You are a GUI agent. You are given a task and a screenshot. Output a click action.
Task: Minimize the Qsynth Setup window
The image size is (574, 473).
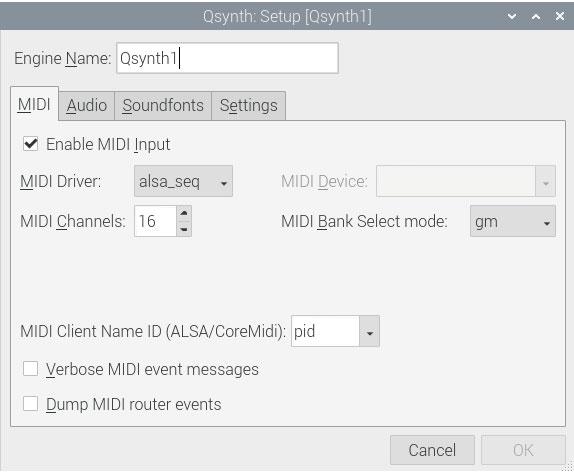(512, 16)
